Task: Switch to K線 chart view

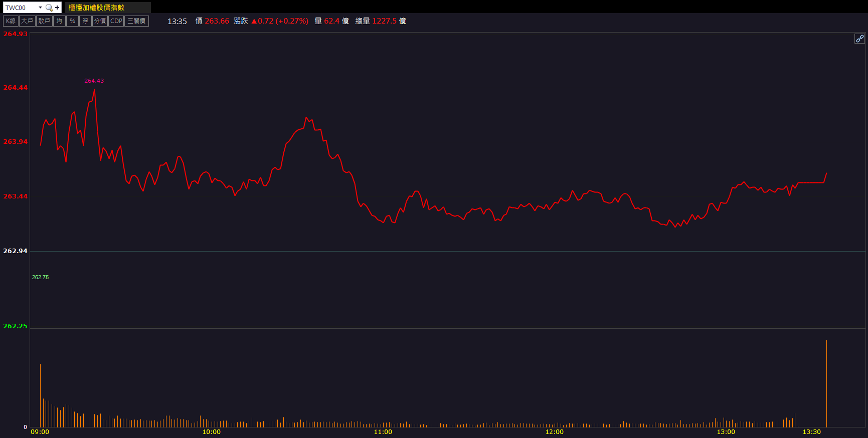Action: pos(11,21)
